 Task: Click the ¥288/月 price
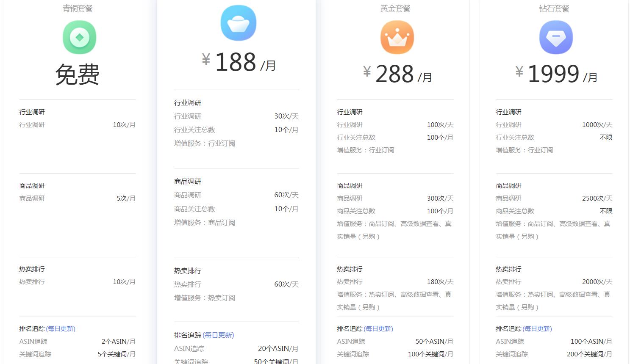[397, 74]
